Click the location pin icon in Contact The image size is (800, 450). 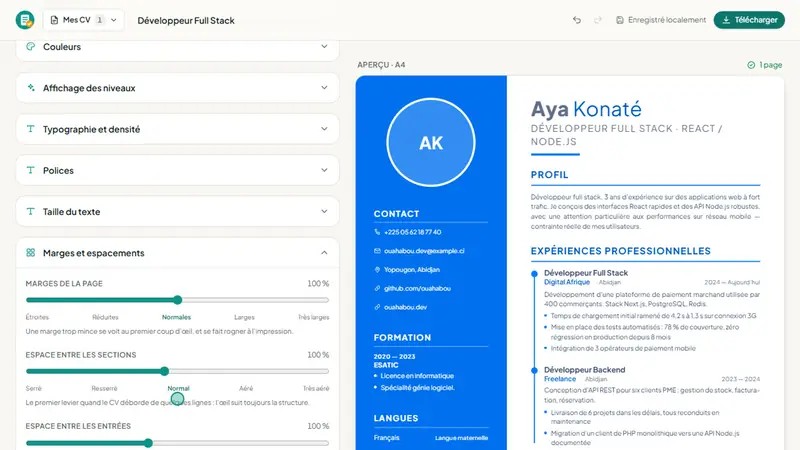pyautogui.click(x=377, y=270)
